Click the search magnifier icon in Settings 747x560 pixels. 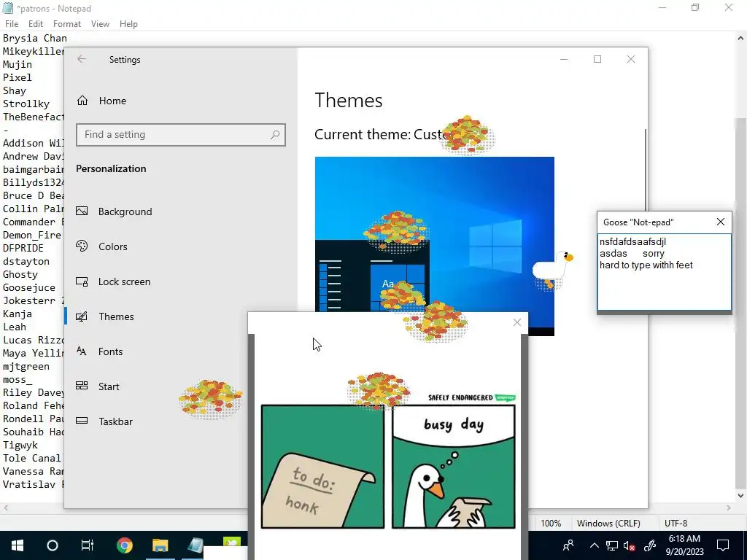pyautogui.click(x=275, y=135)
